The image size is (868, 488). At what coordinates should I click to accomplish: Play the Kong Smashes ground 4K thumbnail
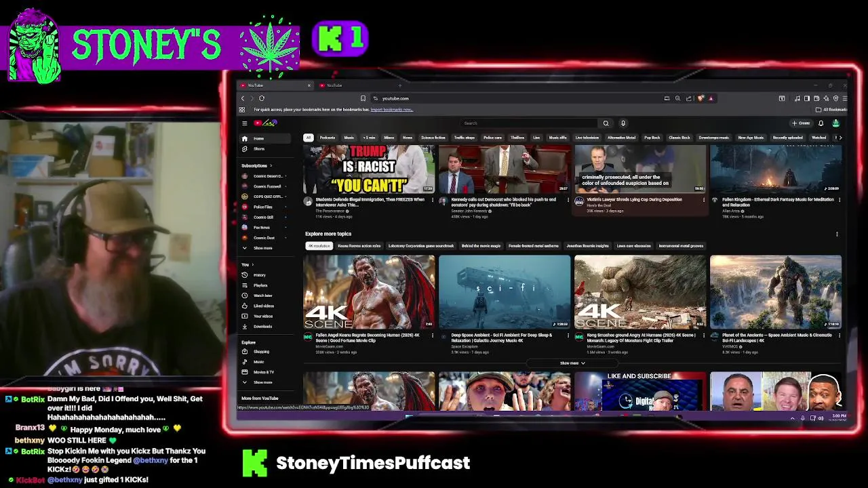pos(640,291)
